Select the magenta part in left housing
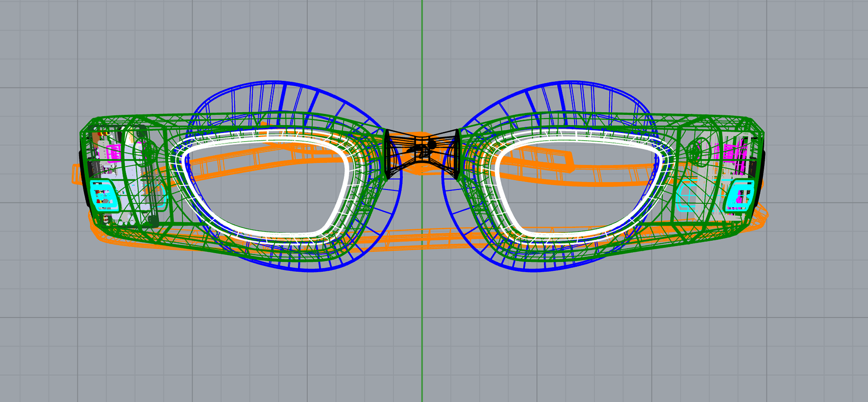This screenshot has width=868, height=402. [x=113, y=152]
